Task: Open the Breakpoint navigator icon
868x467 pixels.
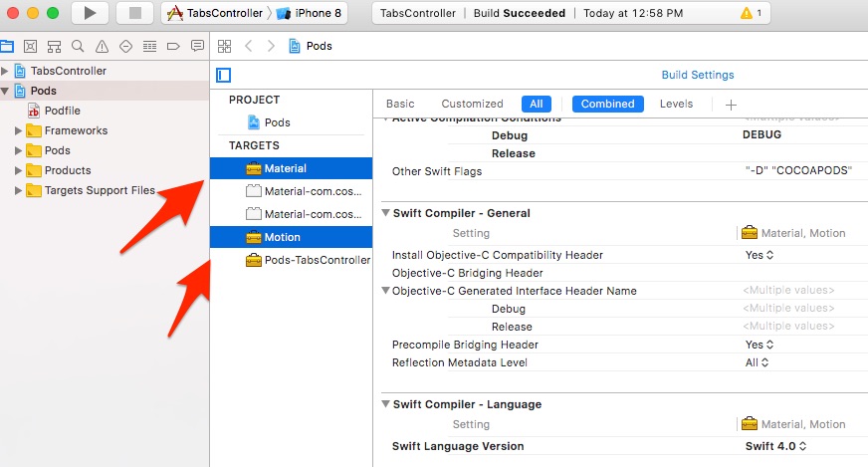Action: (x=173, y=46)
